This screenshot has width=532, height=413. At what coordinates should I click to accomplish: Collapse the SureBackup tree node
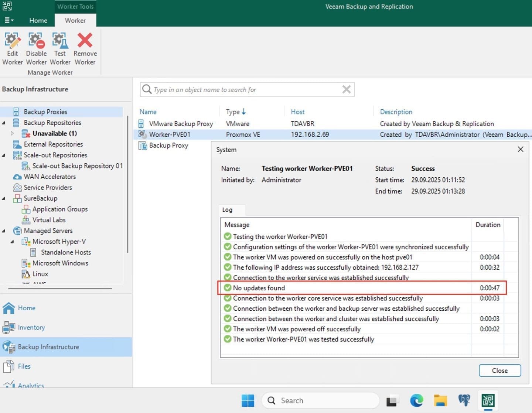(x=4, y=198)
